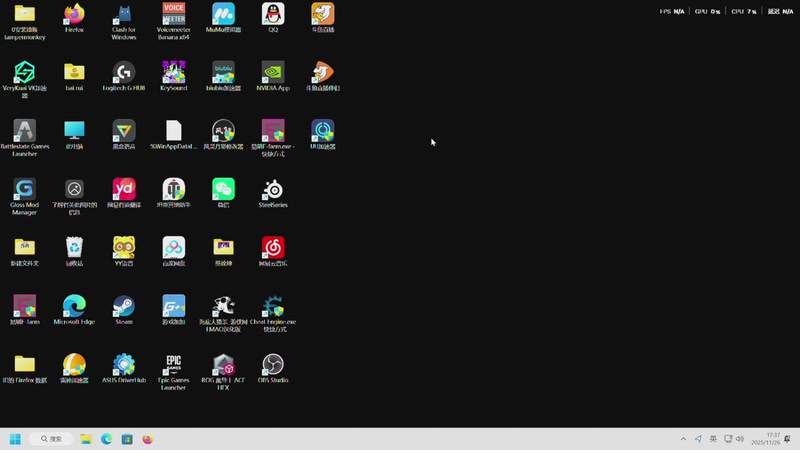This screenshot has height=450, width=800.
Task: Open the World of Tanks helper icon
Action: [173, 193]
